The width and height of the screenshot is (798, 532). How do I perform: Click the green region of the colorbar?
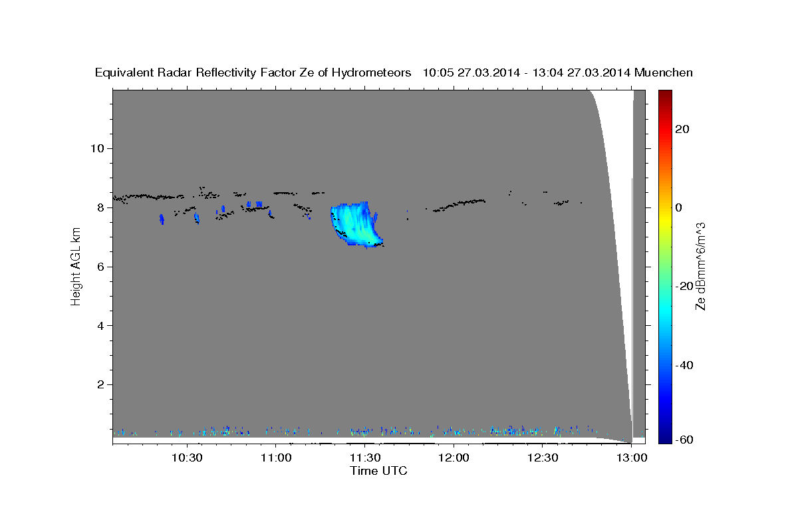(664, 266)
